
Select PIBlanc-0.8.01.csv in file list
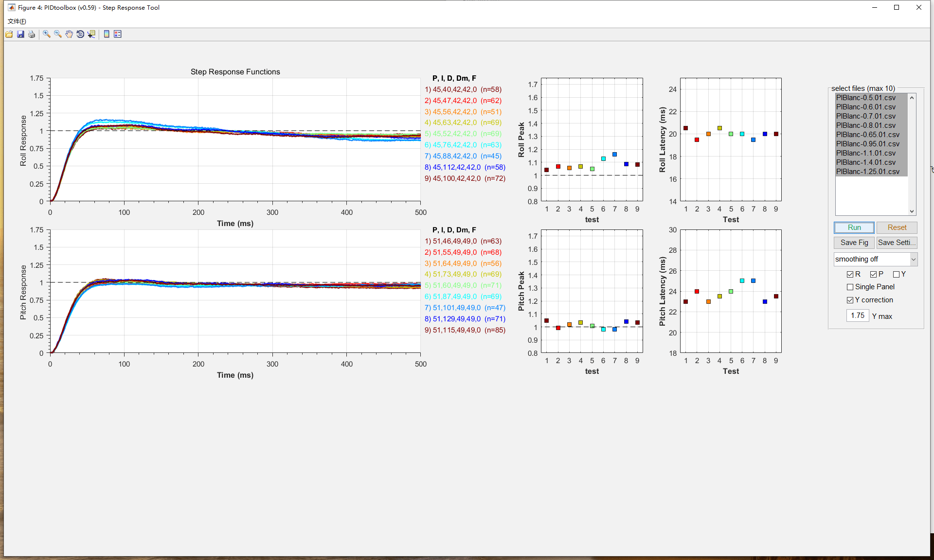tap(871, 125)
